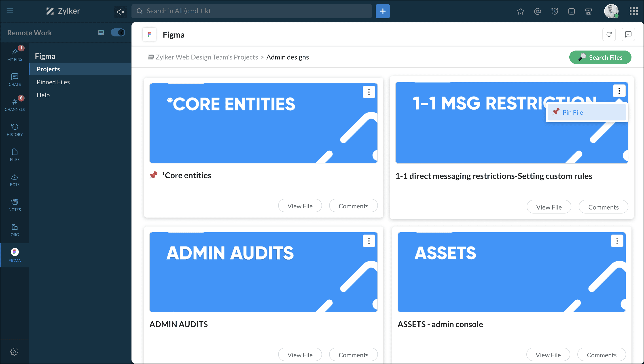The height and width of the screenshot is (364, 644).
Task: Open reminders alarm clock icon
Action: pos(555,11)
